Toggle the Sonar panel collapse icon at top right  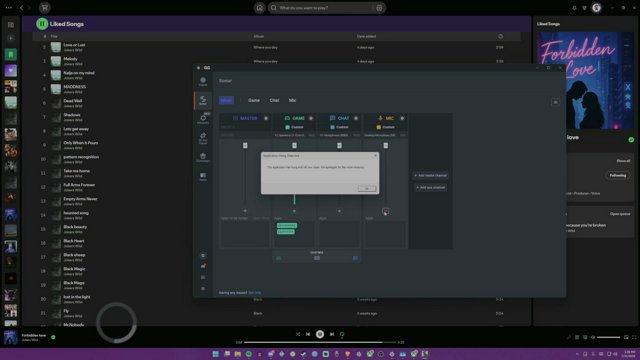tap(555, 102)
